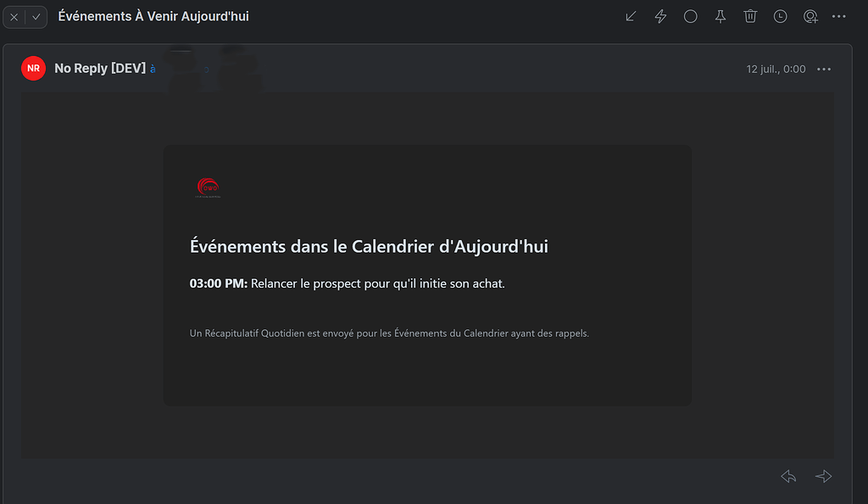Open the NR avatar circle

33,69
